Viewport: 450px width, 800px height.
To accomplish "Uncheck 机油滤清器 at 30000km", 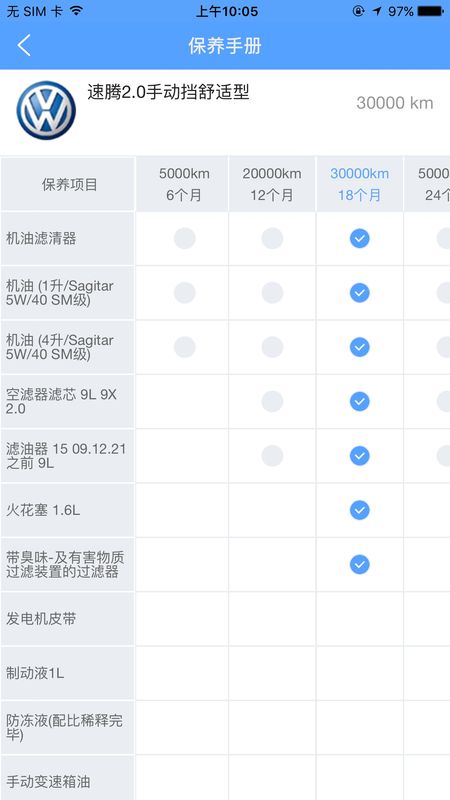I will (x=360, y=238).
